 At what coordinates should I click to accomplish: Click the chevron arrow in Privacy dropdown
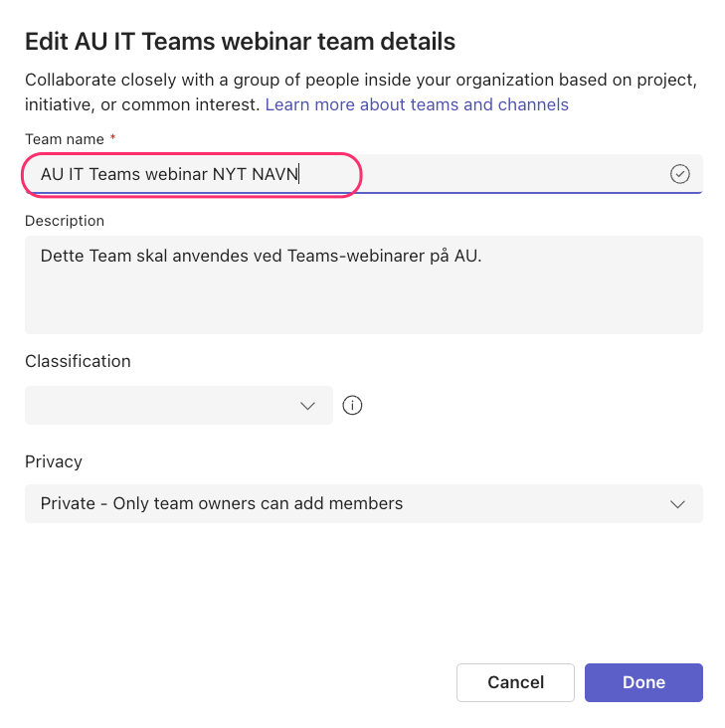point(677,504)
